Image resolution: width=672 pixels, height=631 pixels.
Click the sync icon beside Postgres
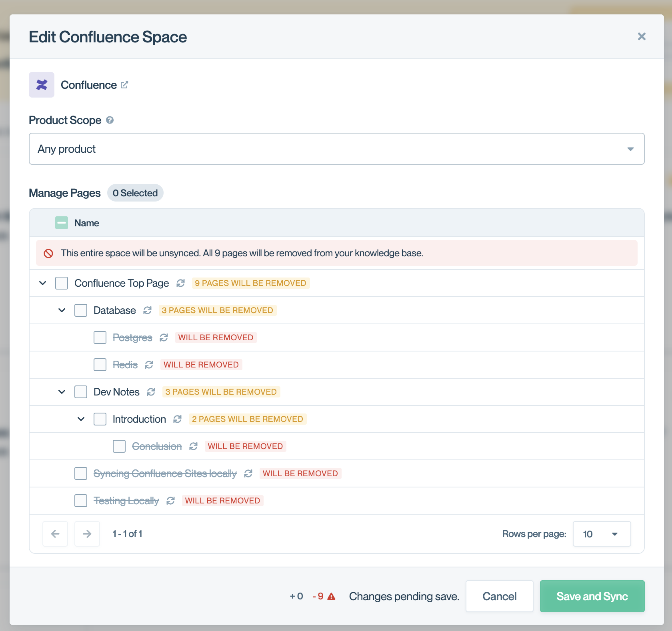[x=164, y=337]
